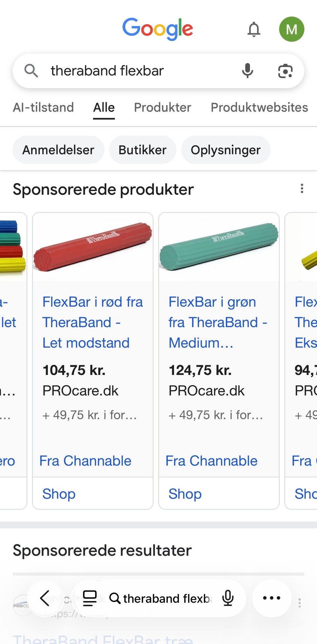Select the Butikker filter chip
This screenshot has height=644, width=317.
(142, 150)
